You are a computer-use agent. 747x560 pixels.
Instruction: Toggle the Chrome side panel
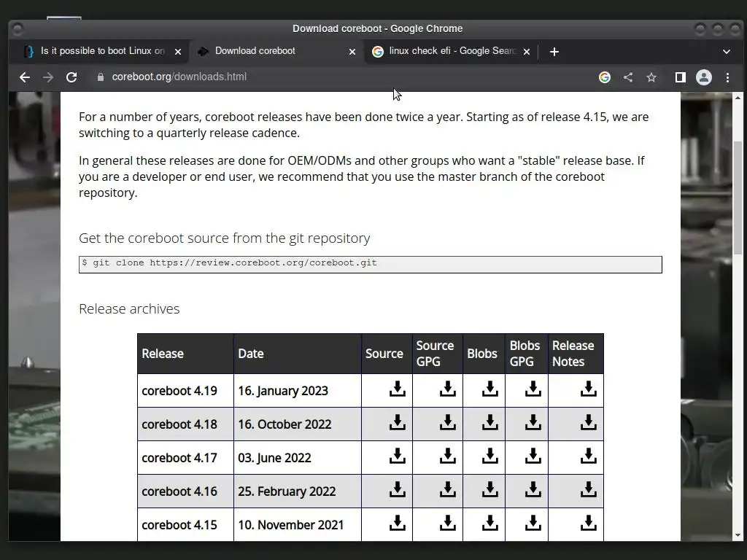point(681,77)
